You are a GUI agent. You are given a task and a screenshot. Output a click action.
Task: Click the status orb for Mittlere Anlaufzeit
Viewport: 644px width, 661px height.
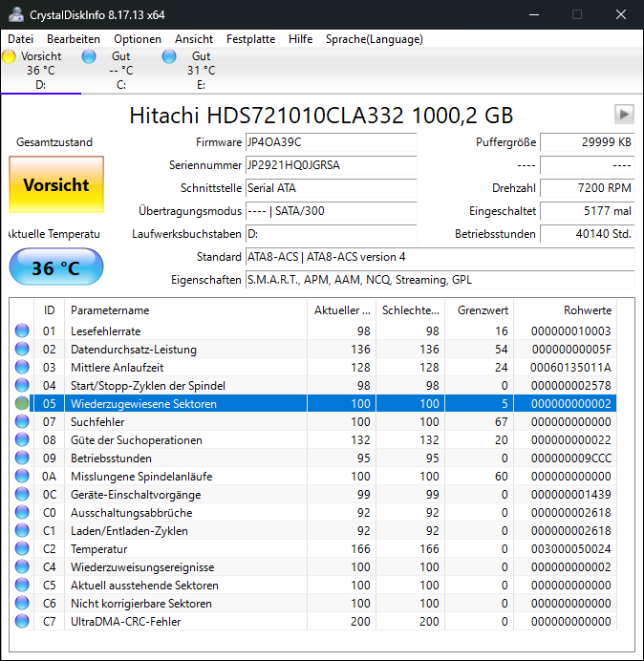pyautogui.click(x=22, y=367)
